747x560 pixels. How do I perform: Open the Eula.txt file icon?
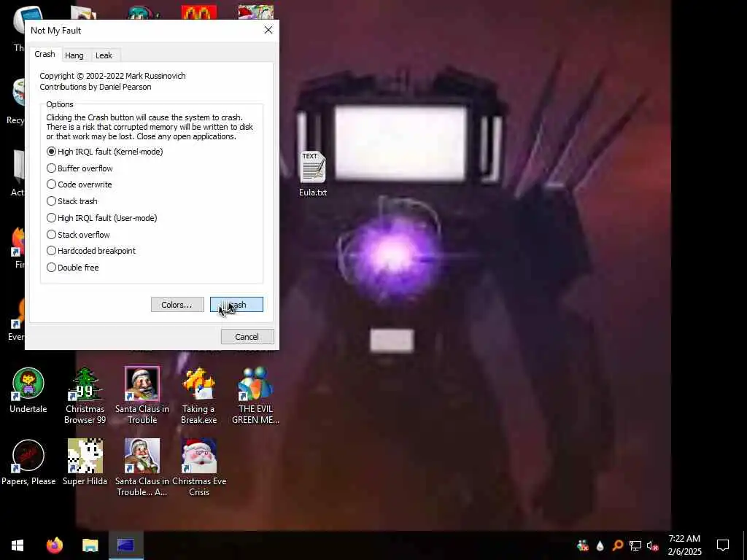[313, 174]
